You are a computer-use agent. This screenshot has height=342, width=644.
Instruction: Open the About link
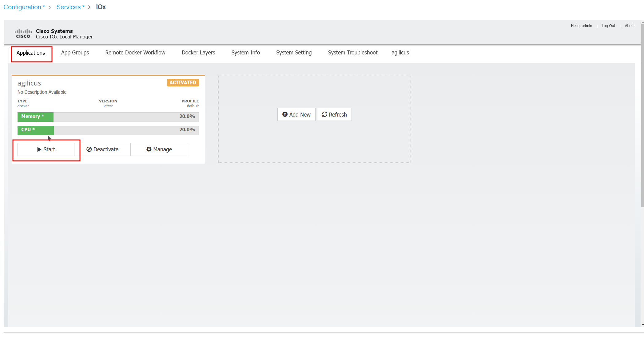tap(630, 26)
